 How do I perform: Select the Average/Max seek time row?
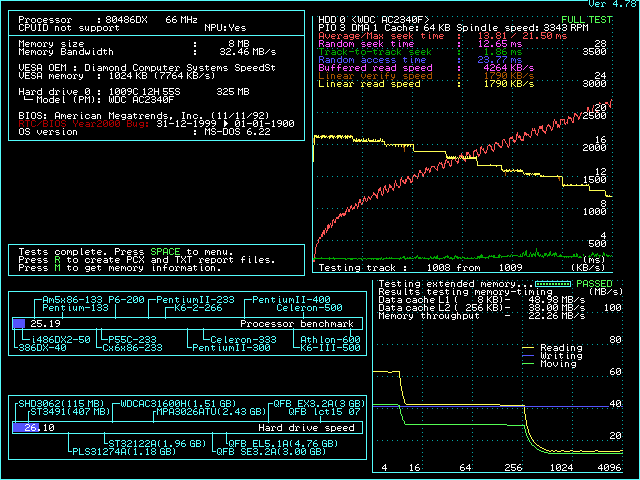[442, 36]
